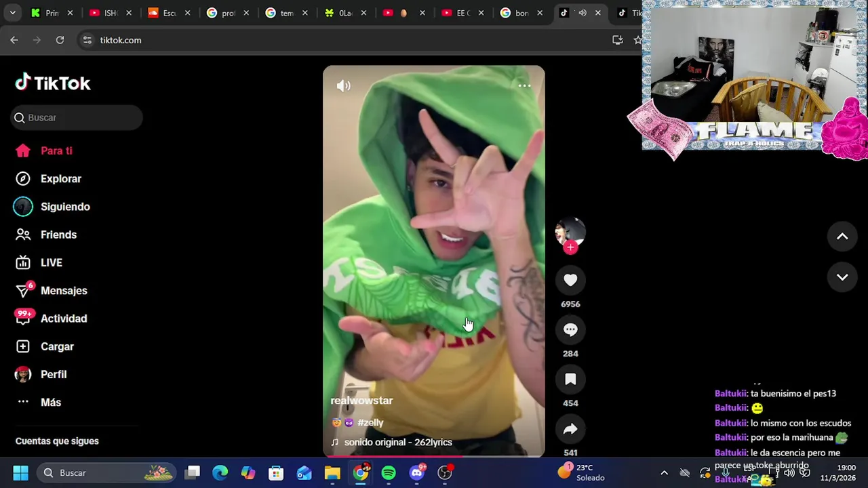This screenshot has width=868, height=488.
Task: Pause the playing TikTok video
Action: (434, 261)
